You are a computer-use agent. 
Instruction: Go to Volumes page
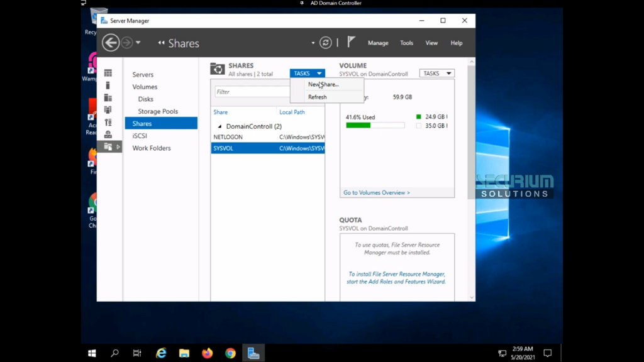click(x=145, y=87)
